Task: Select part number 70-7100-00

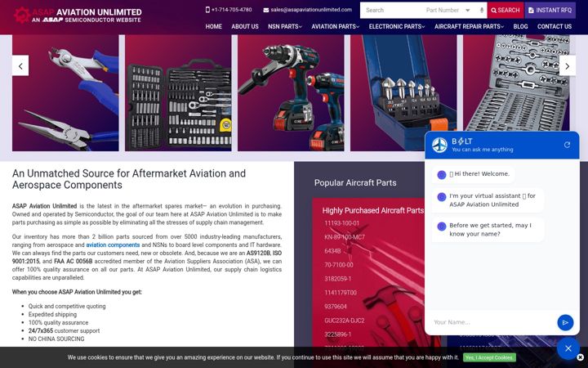Action: 339,265
